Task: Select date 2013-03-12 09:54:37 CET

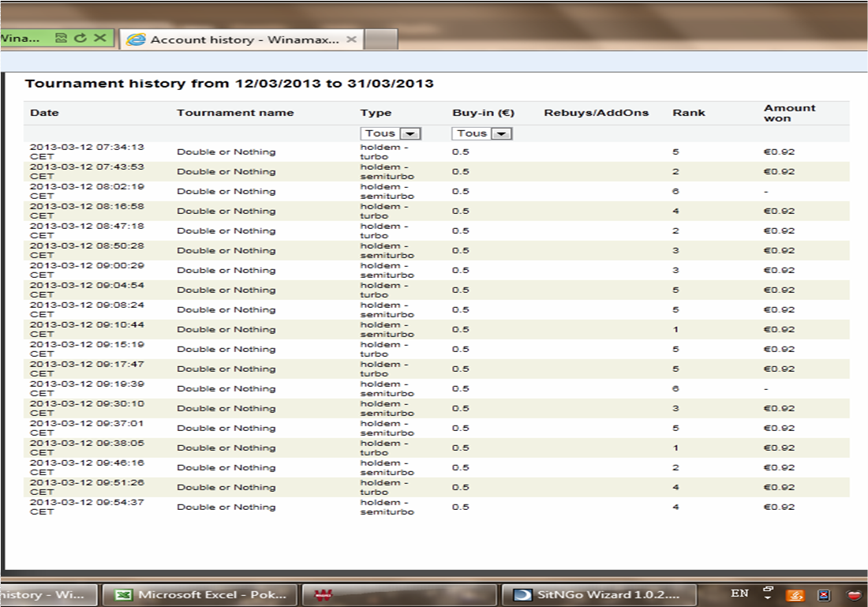Action: tap(87, 508)
